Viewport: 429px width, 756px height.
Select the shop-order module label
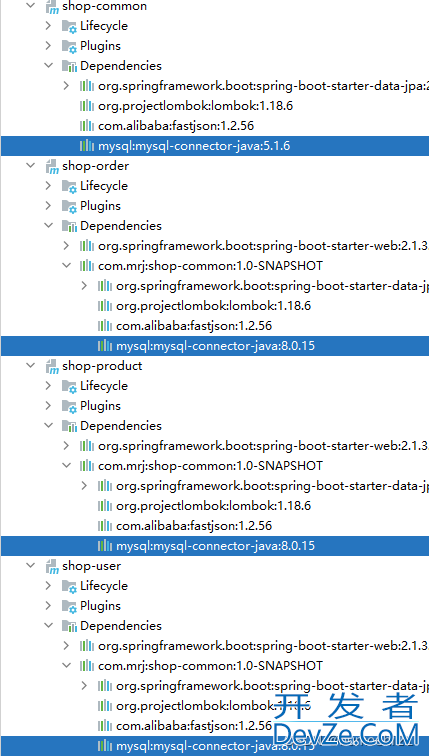tap(95, 166)
